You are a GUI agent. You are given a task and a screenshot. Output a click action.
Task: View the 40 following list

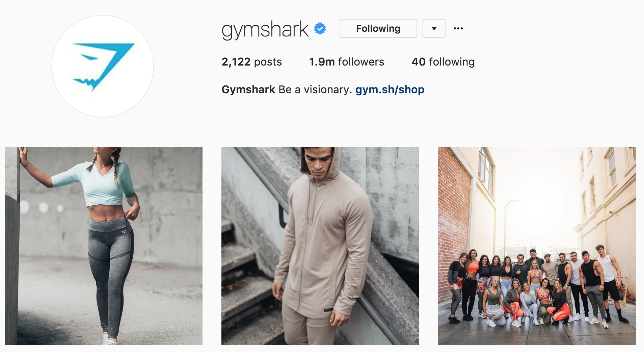443,62
